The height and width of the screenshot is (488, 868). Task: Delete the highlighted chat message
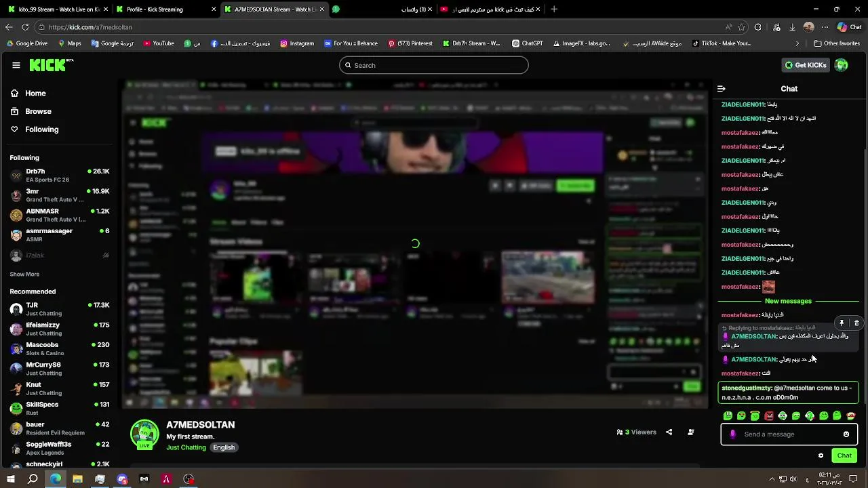(x=856, y=323)
